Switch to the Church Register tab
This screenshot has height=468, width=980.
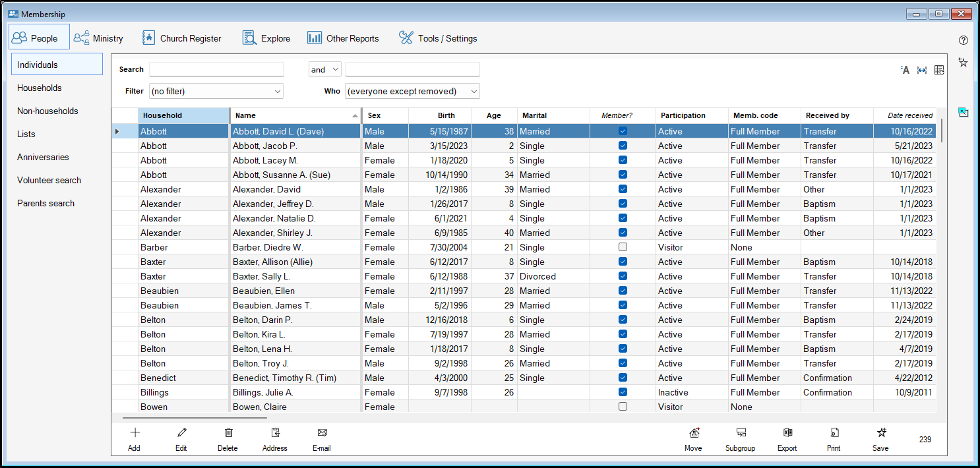click(x=182, y=38)
